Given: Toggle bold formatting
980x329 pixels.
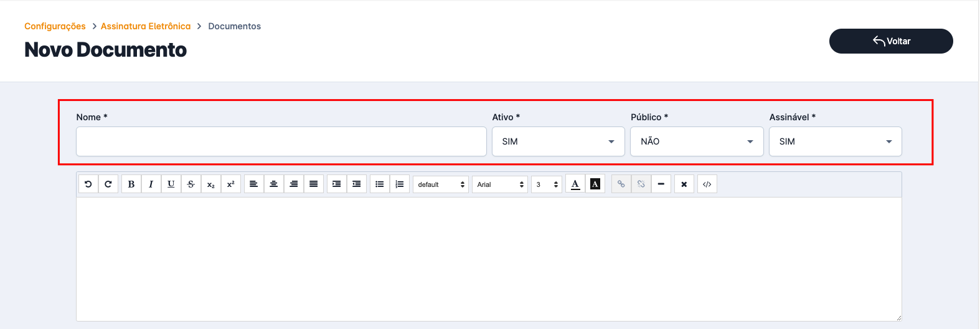Looking at the screenshot, I should coord(131,184).
